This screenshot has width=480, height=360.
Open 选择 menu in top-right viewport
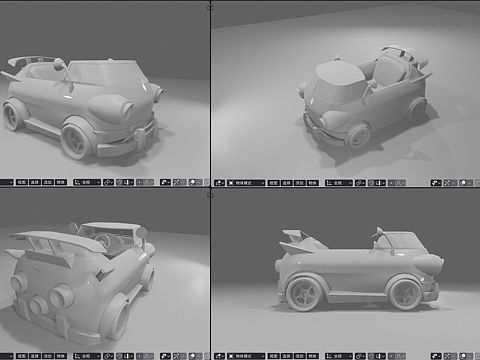(x=286, y=183)
